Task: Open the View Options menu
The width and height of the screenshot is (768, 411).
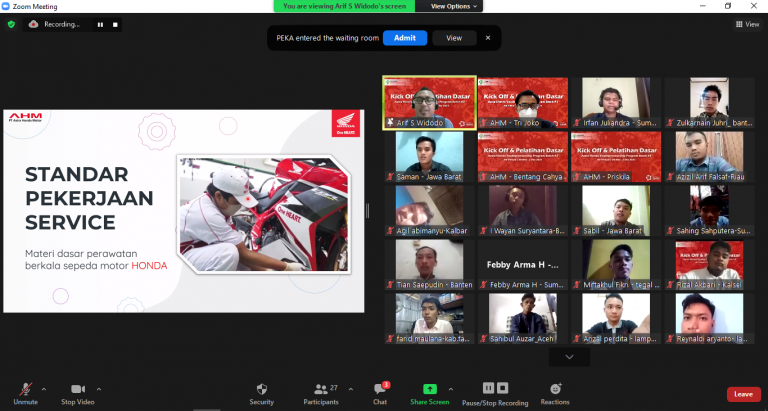Action: click(455, 6)
